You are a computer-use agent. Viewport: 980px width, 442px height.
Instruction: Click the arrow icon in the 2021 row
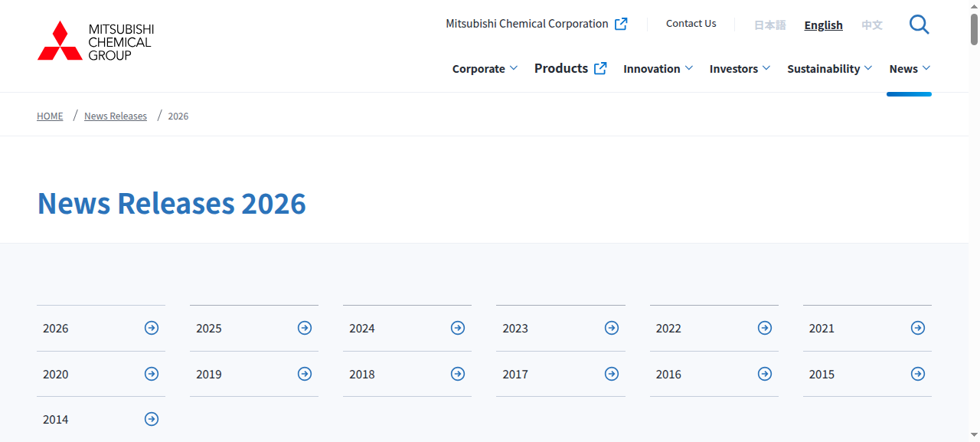pyautogui.click(x=918, y=328)
